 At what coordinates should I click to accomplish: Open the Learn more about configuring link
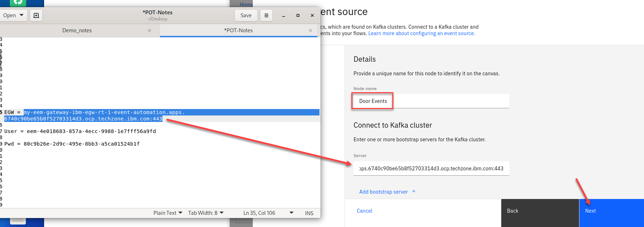tap(421, 33)
